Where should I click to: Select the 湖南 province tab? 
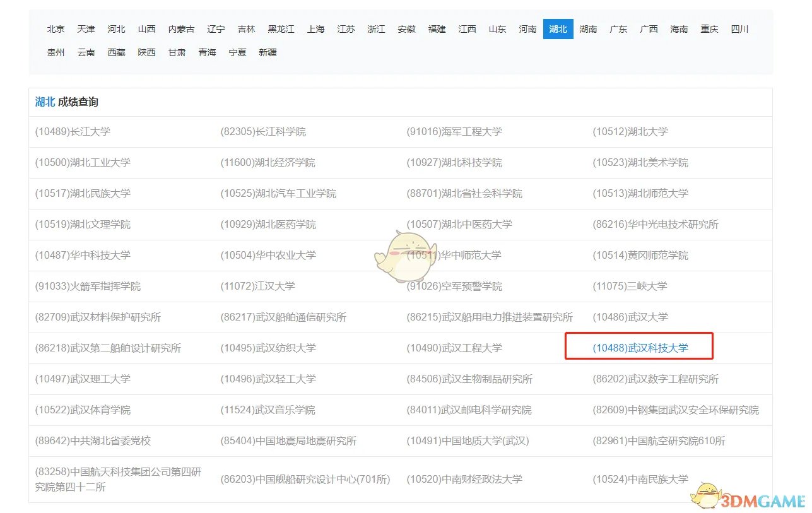click(x=588, y=28)
